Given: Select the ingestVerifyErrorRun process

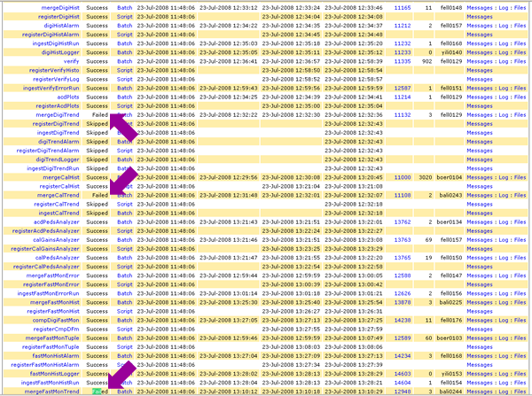Looking at the screenshot, I should [x=51, y=89].
